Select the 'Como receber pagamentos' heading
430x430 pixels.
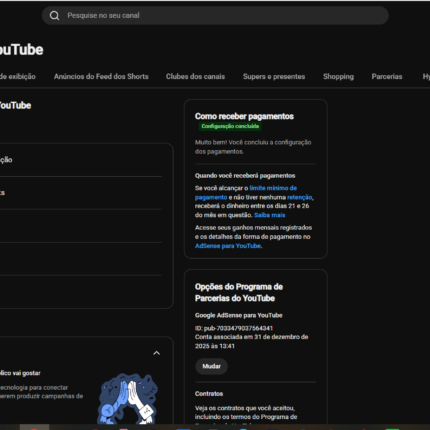(244, 116)
